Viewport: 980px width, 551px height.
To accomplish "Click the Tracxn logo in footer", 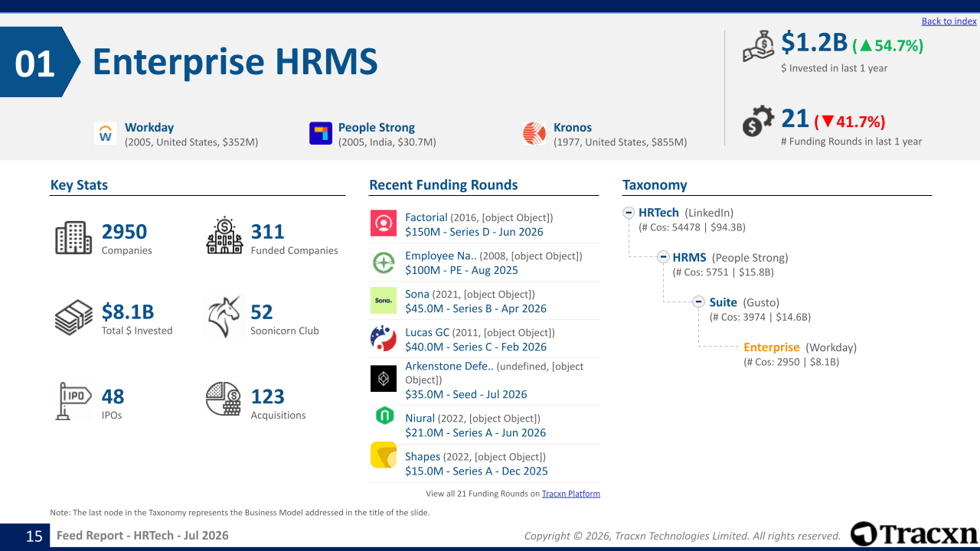I will pyautogui.click(x=914, y=534).
